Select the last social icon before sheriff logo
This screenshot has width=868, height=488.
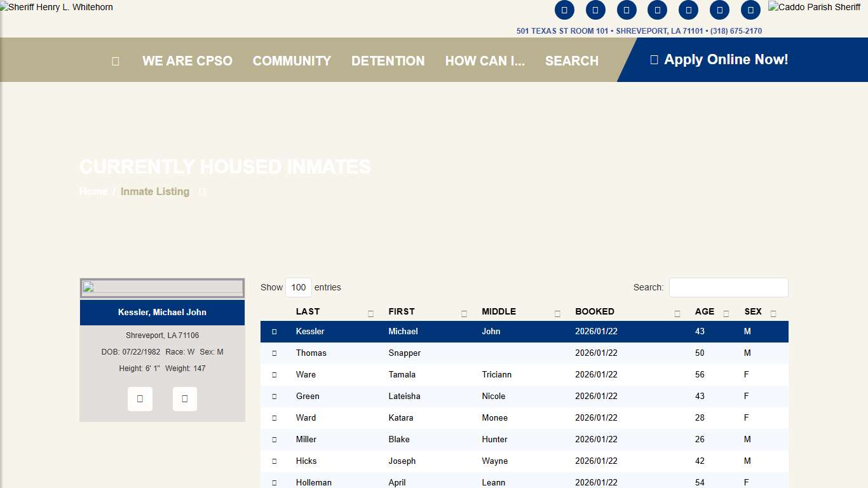(x=750, y=10)
